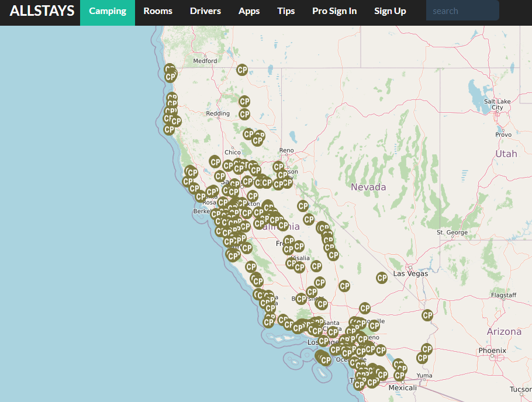The image size is (532, 402).
Task: Click the Mexicali city label
Action: pyautogui.click(x=402, y=388)
